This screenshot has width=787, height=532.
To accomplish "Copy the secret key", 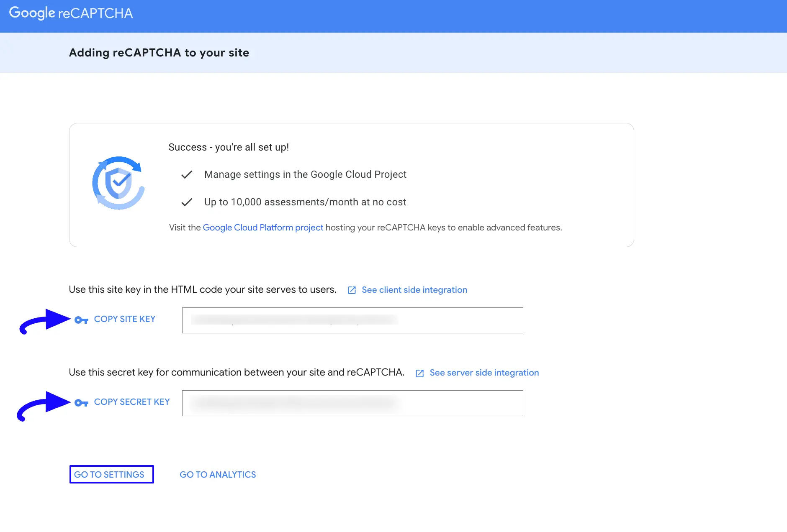I will 132,402.
